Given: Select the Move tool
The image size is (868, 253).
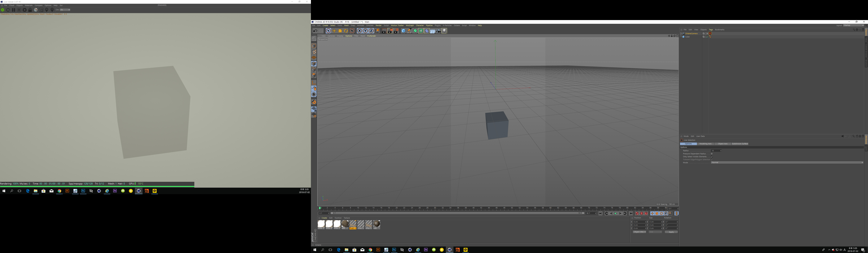Looking at the screenshot, I should [334, 31].
